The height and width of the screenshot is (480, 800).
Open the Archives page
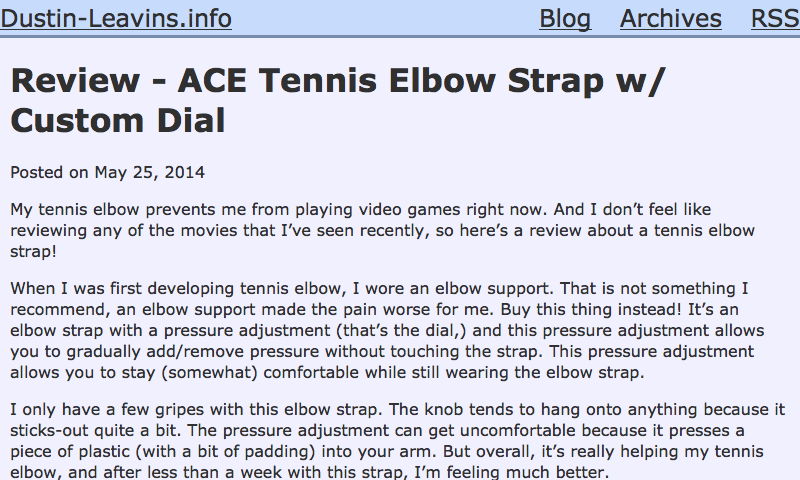click(671, 19)
